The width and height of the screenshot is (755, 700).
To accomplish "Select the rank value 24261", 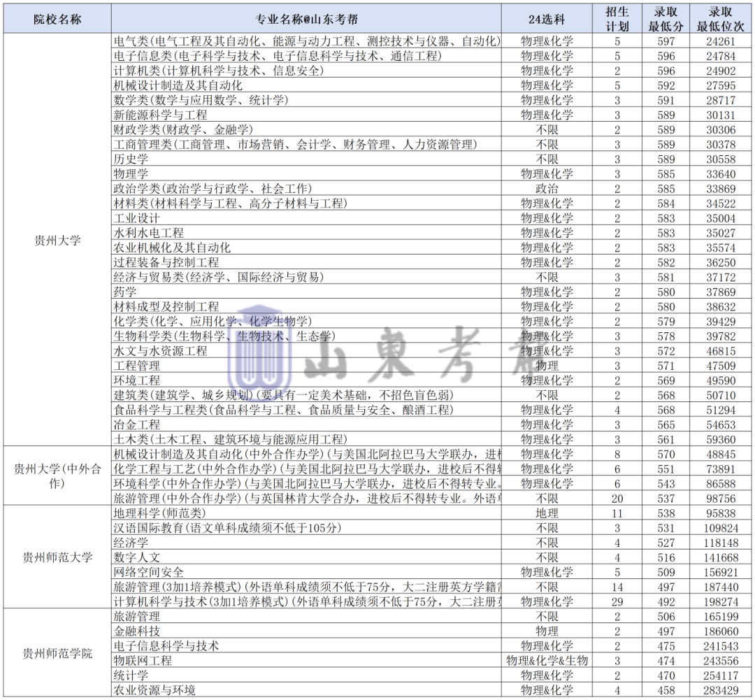I will point(720,41).
